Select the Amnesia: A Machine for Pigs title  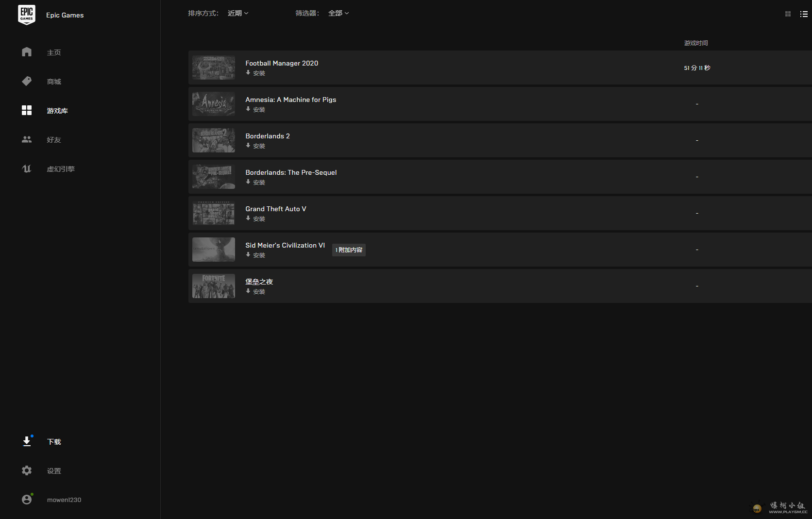coord(290,100)
